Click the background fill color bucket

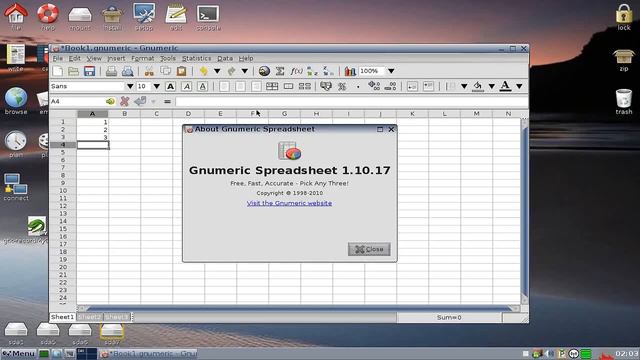(x=478, y=86)
